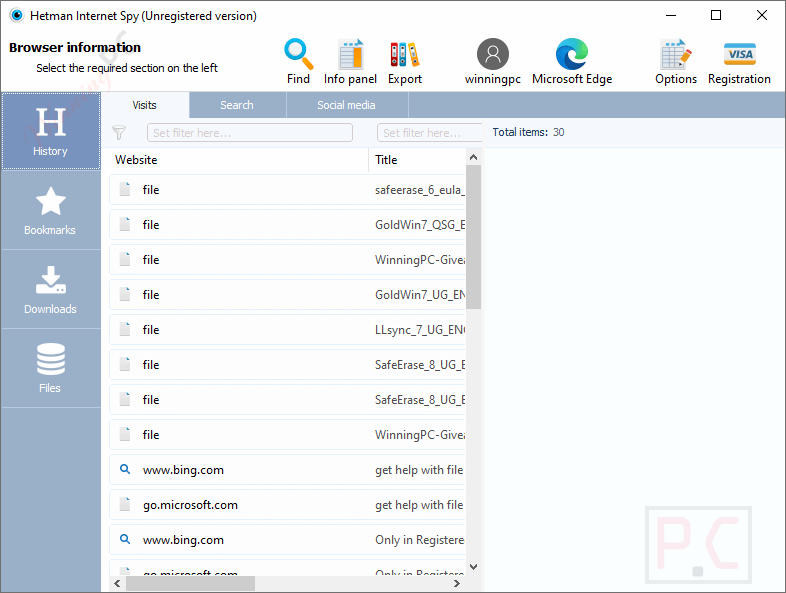
Task: Focus the Website filter input field
Action: pyautogui.click(x=250, y=133)
